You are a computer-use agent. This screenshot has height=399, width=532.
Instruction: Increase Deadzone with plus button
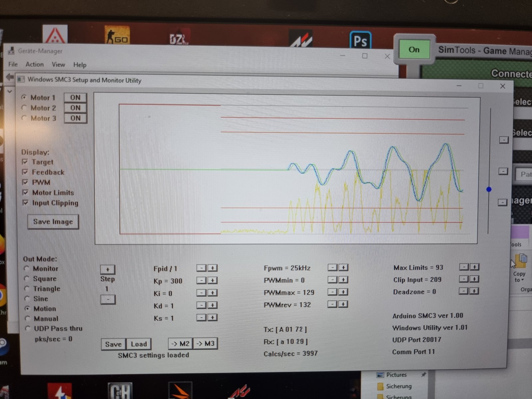coord(474,291)
